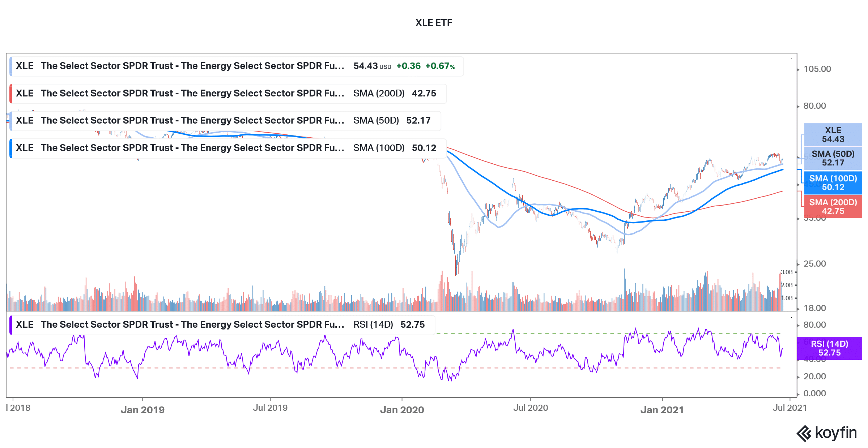Click the 3.0B volume axis label
Image resolution: width=868 pixels, height=448 pixels.
point(787,272)
